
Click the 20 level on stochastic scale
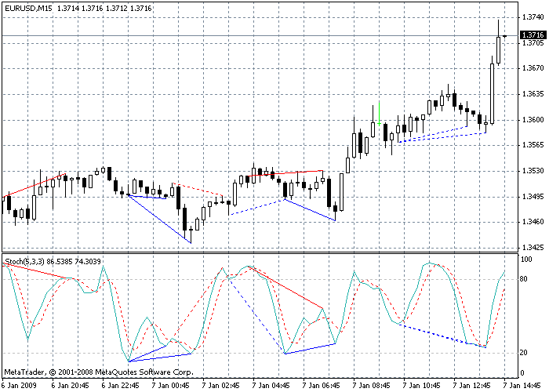click(524, 352)
